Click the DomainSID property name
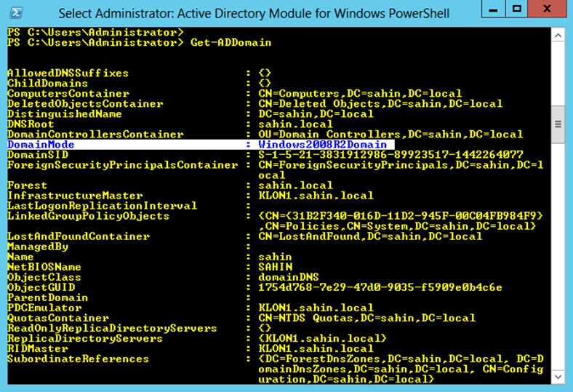Image resolution: width=573 pixels, height=392 pixels. pos(38,155)
